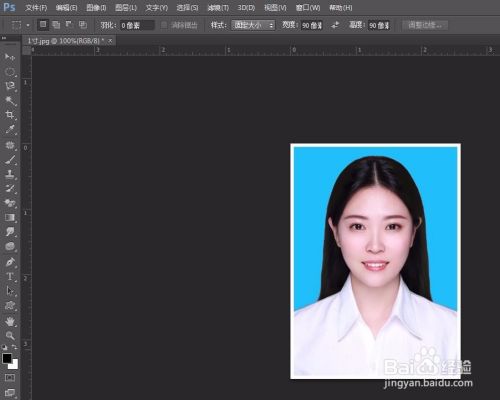Select the Clone Stamp tool
The width and height of the screenshot is (500, 400).
point(10,174)
